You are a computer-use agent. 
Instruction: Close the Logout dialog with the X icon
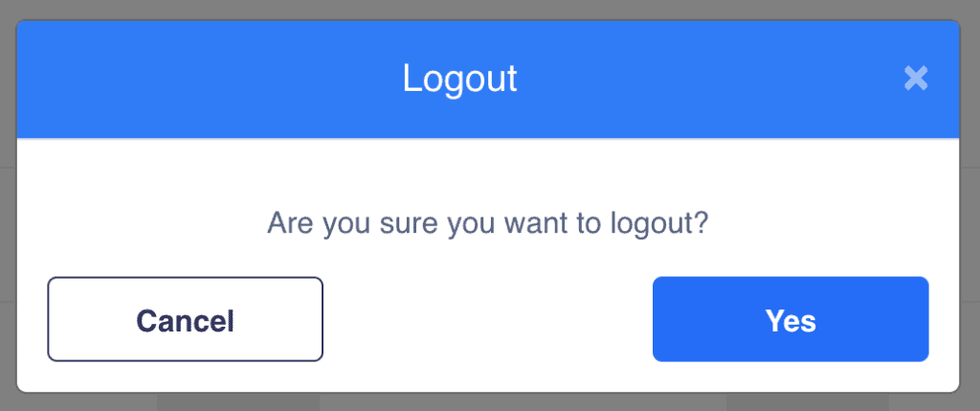pos(916,79)
